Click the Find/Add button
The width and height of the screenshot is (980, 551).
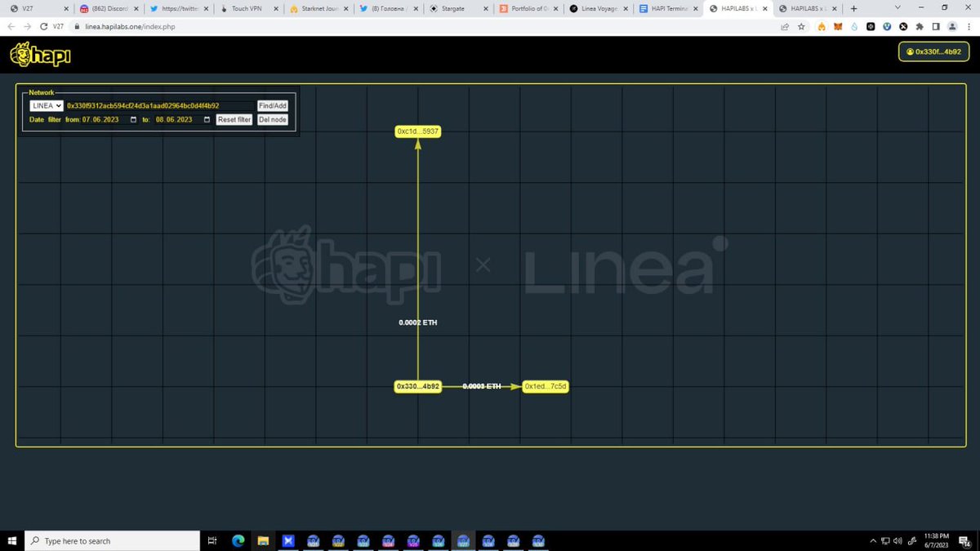tap(273, 105)
